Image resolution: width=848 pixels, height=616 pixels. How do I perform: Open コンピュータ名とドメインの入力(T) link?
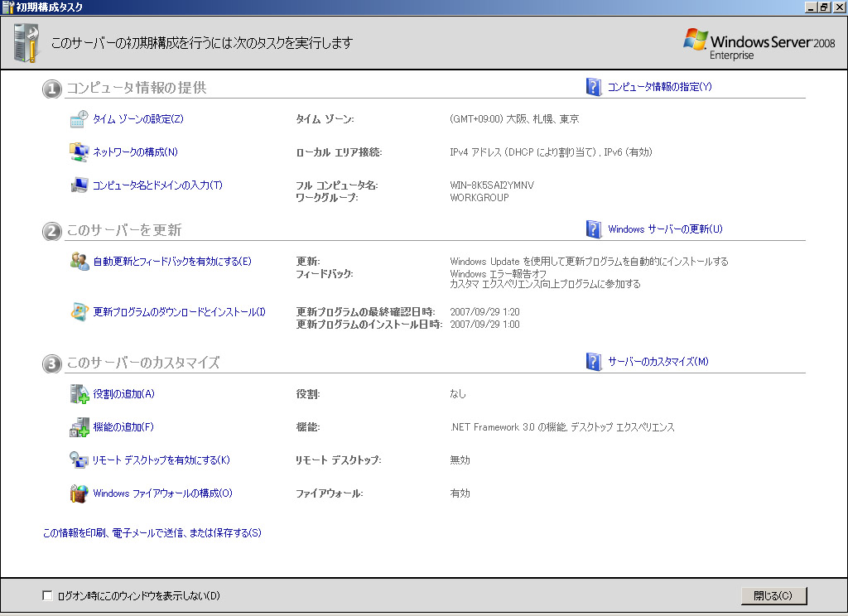157,185
